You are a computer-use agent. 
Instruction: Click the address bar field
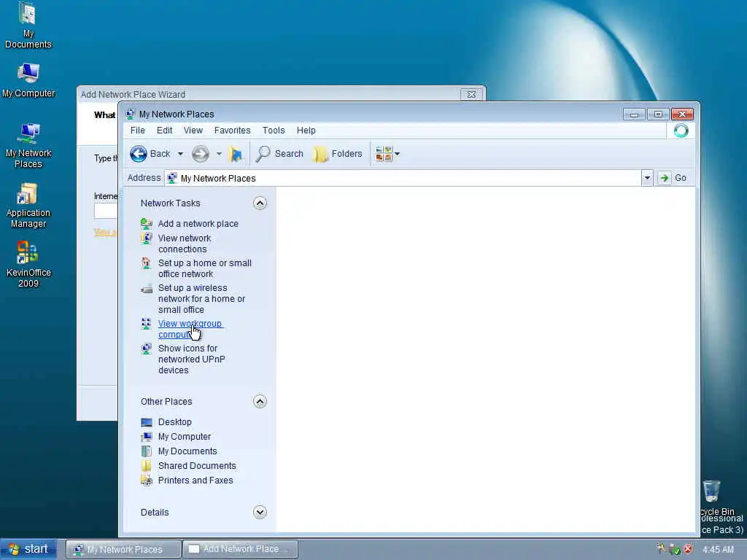[403, 178]
